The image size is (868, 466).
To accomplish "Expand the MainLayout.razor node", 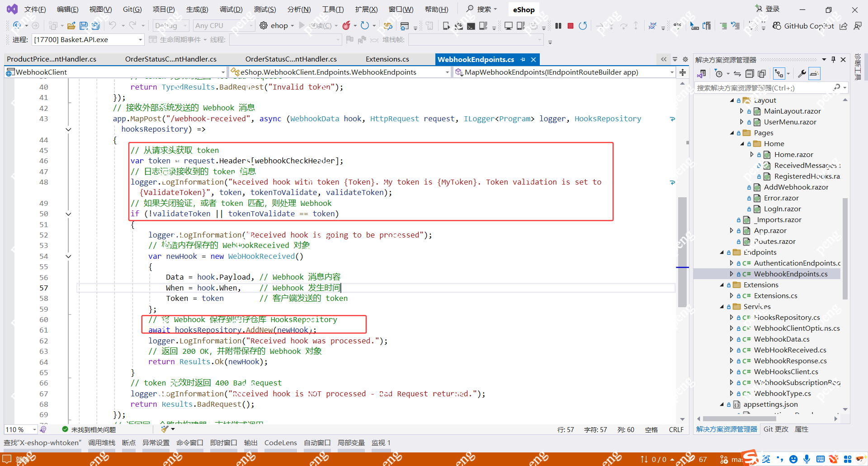I will 741,111.
